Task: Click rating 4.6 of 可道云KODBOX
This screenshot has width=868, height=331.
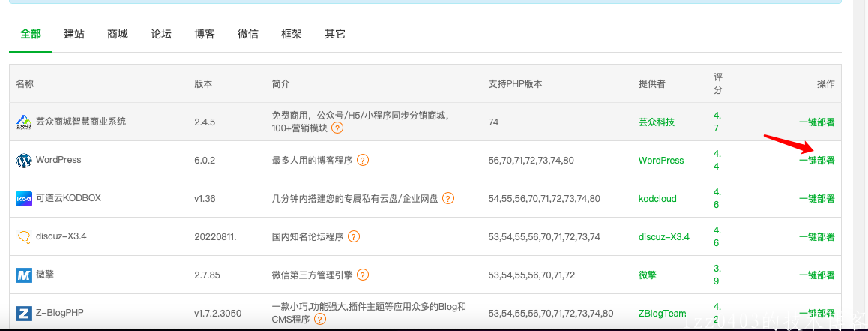Action: click(x=717, y=198)
